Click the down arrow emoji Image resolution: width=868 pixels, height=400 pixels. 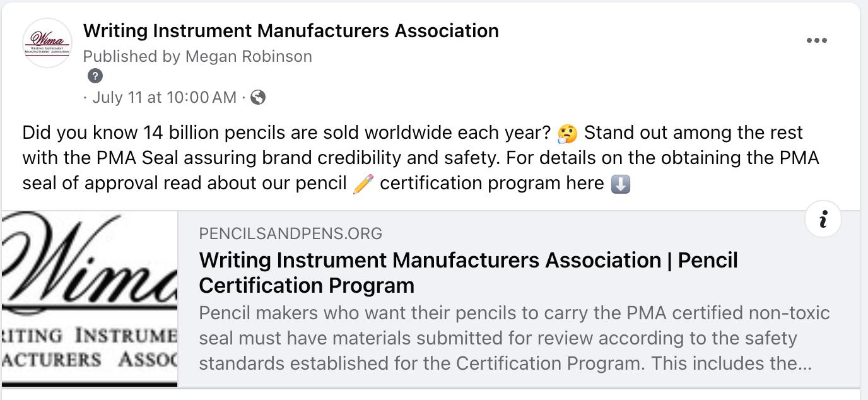tap(621, 184)
